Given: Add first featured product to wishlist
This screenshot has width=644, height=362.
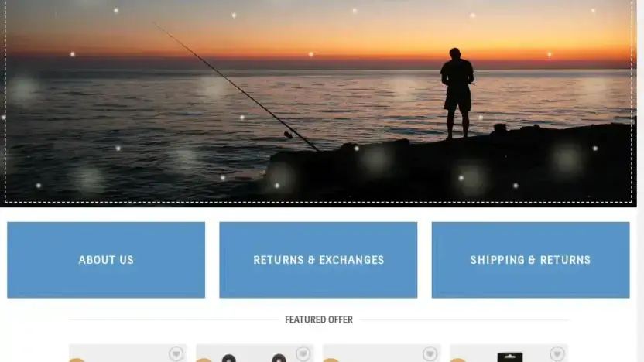Looking at the screenshot, I should [x=176, y=353].
